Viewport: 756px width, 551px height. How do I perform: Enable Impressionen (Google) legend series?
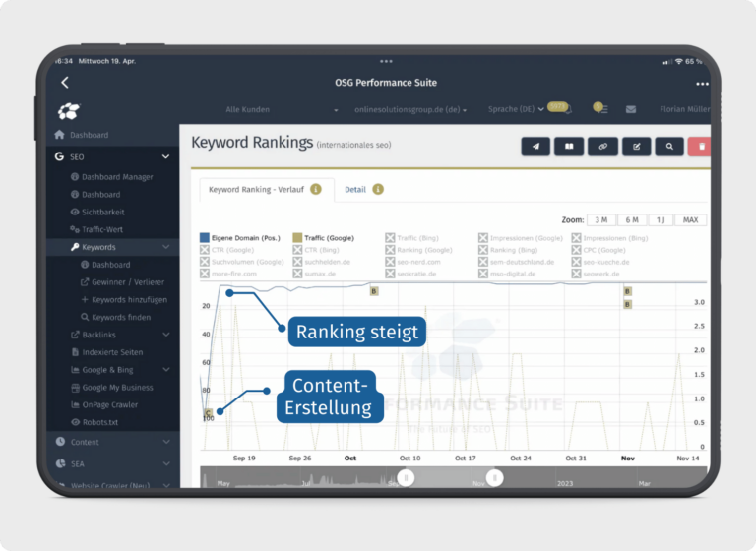pyautogui.click(x=521, y=238)
